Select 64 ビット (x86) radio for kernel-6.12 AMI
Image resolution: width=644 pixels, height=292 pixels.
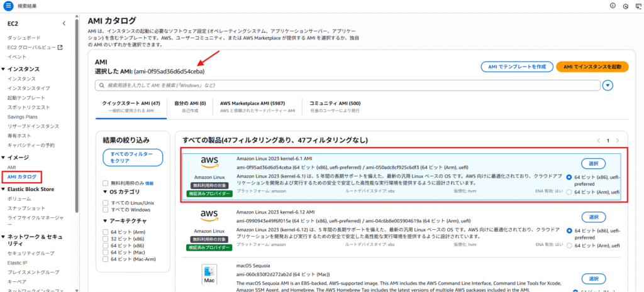569,231
